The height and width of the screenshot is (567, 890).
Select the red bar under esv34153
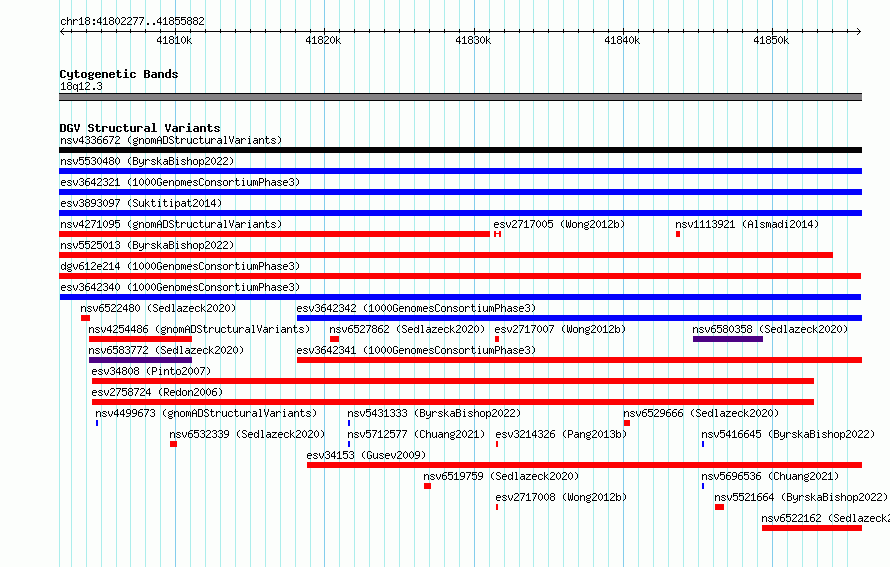pos(585,465)
